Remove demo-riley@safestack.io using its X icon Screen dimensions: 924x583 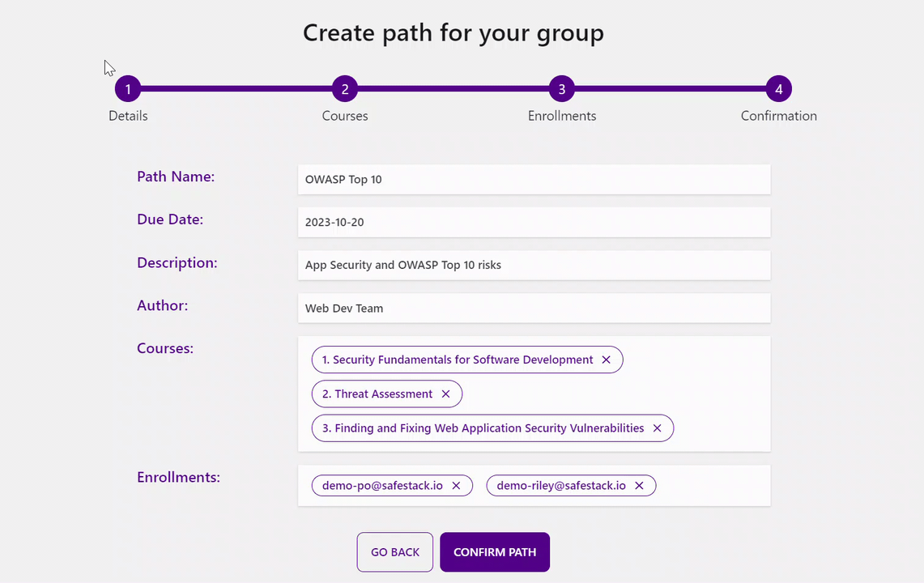click(639, 485)
